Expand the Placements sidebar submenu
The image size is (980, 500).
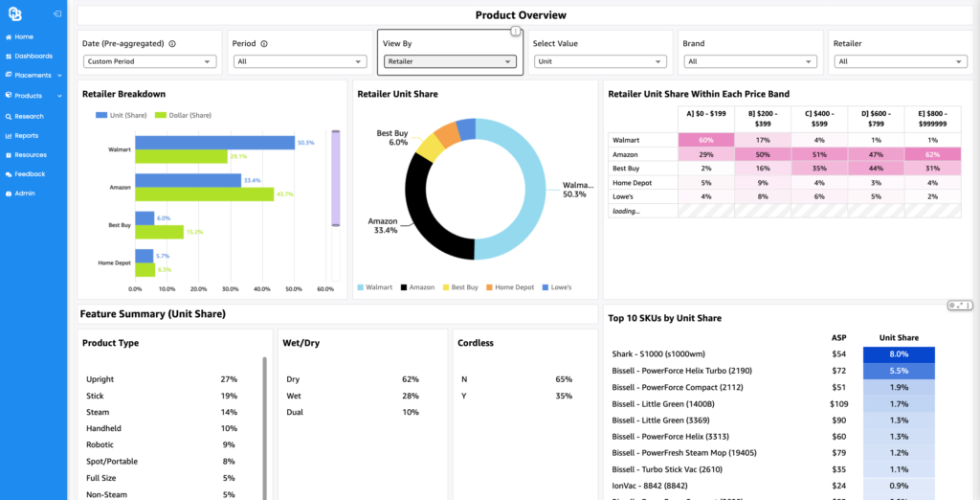(59, 75)
